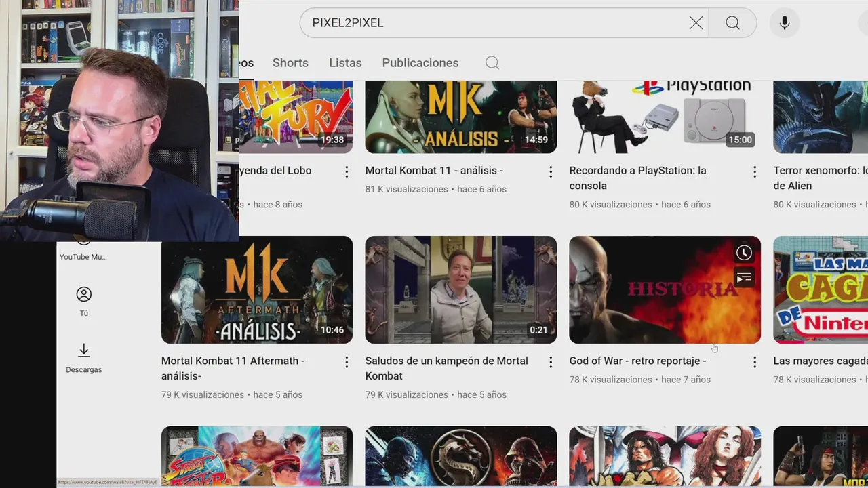Start voice search with the microphone
This screenshot has height=488, width=868.
(785, 23)
